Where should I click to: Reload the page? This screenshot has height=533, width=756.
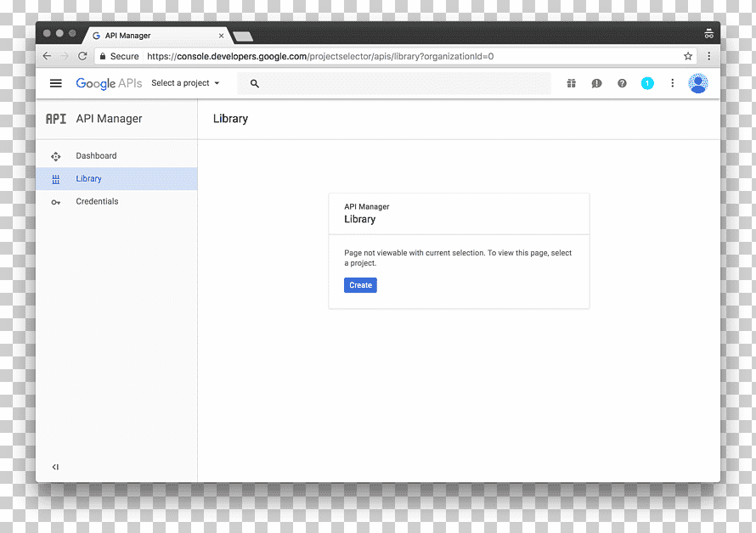pyautogui.click(x=82, y=56)
